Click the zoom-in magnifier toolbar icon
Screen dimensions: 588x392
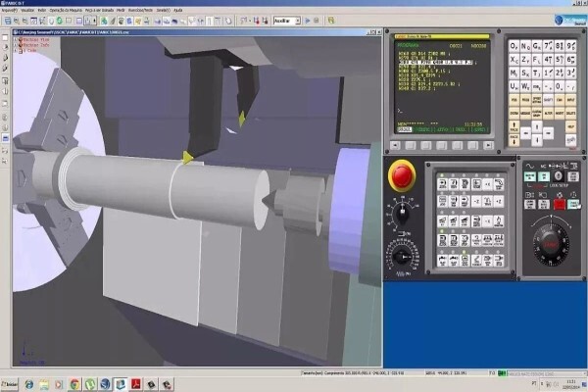(x=17, y=21)
